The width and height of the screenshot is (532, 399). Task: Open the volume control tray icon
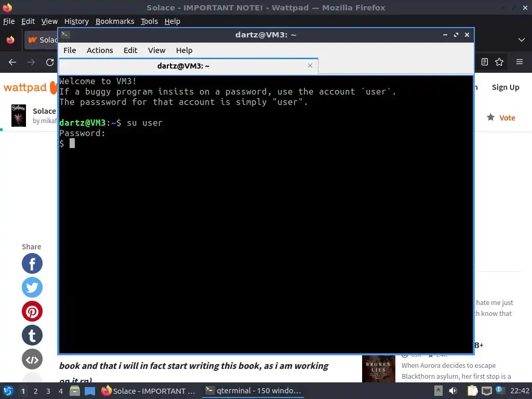pos(453,391)
